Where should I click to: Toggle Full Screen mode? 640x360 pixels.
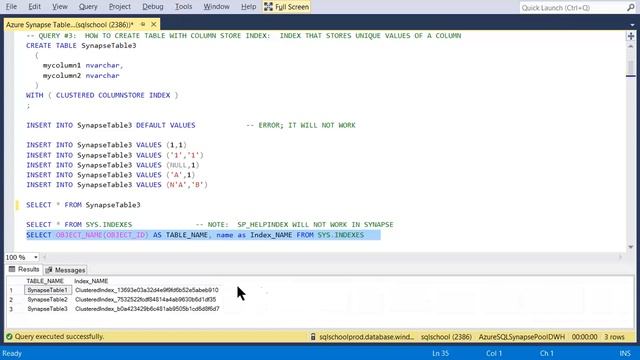[x=287, y=7]
